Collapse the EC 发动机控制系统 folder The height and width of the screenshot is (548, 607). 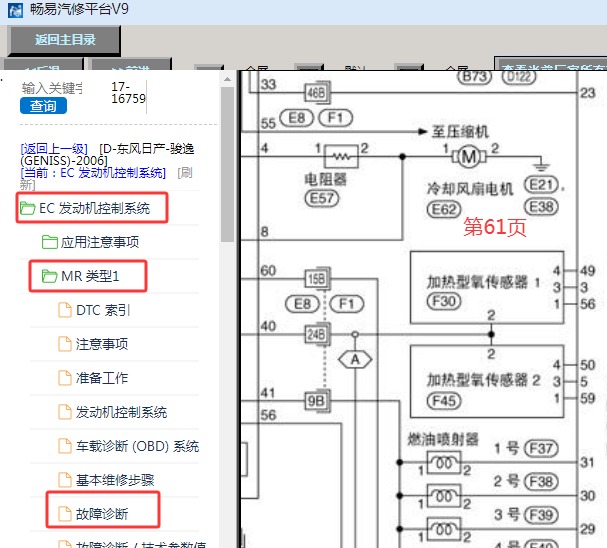click(94, 209)
